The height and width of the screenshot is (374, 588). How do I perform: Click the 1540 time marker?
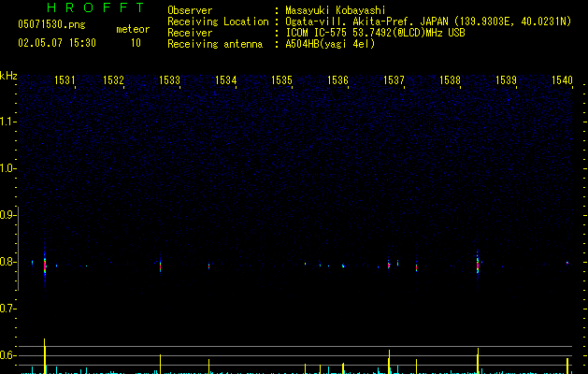[562, 80]
